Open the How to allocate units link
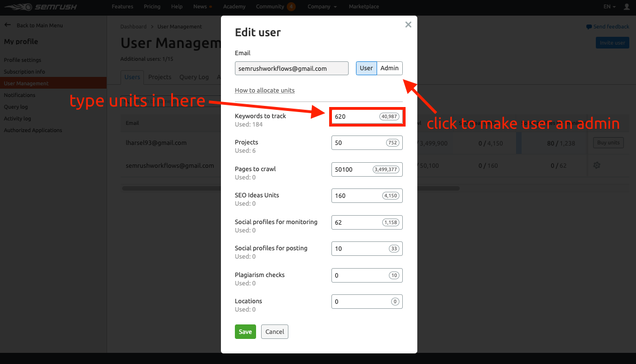 (265, 90)
